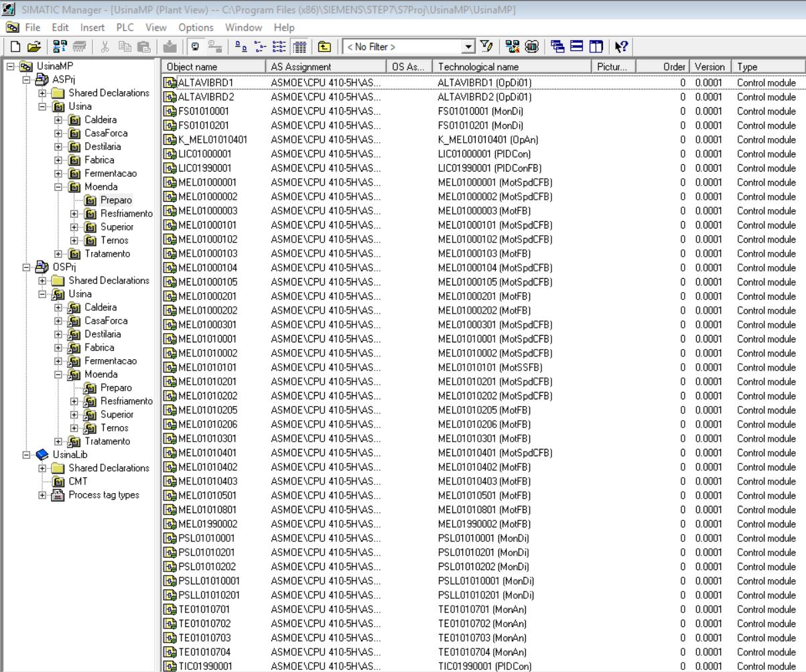
Task: Show objects as small icons
Action: coord(261,47)
